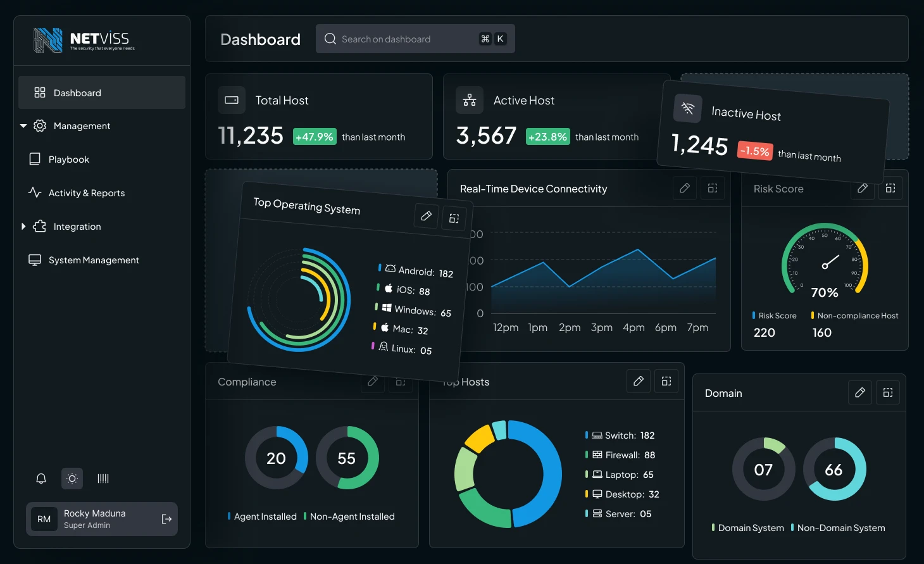Edit the Top Operating System widget
The height and width of the screenshot is (564, 924).
pos(426,216)
